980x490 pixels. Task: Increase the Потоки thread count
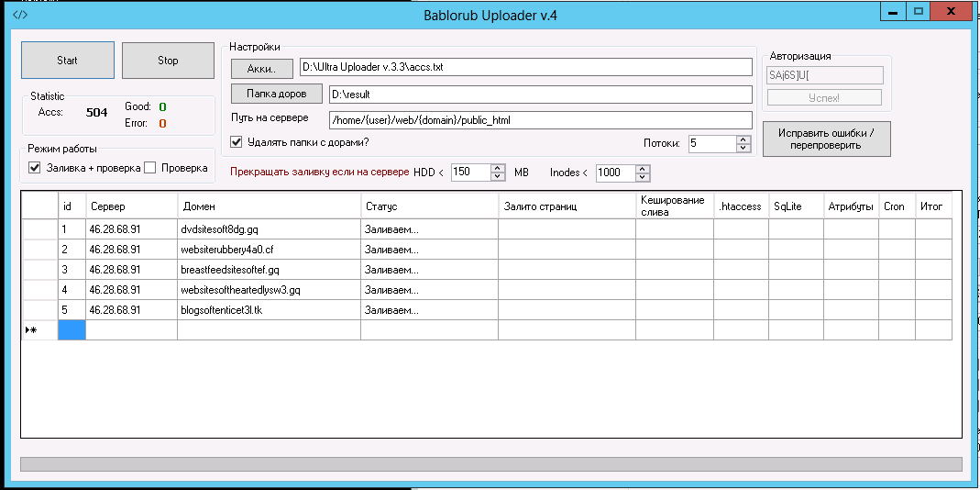743,139
